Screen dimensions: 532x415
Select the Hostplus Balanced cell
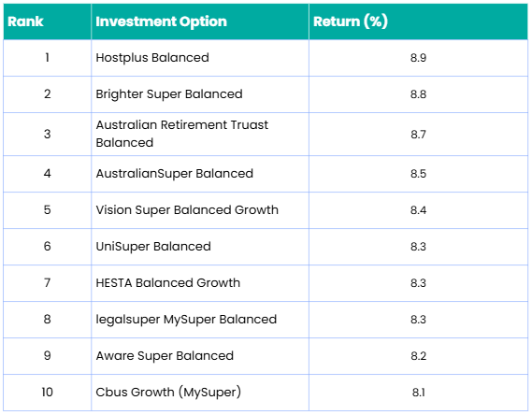tap(200, 58)
